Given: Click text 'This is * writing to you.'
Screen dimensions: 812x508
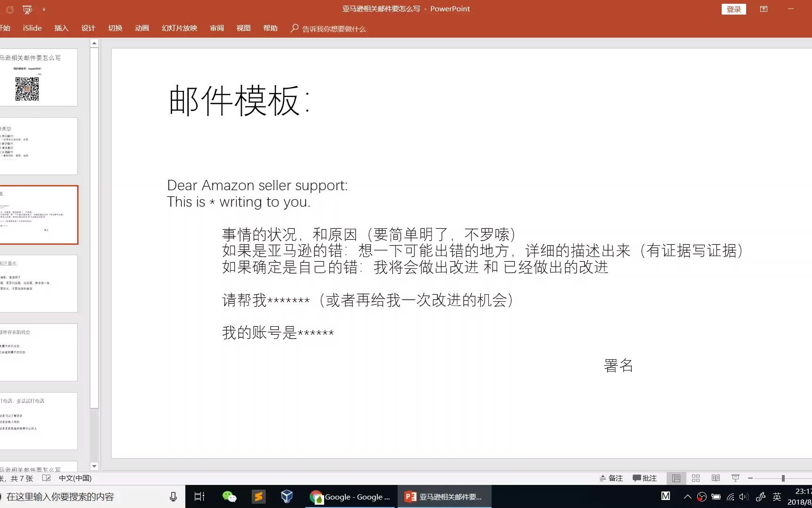Looking at the screenshot, I should pyautogui.click(x=239, y=202).
